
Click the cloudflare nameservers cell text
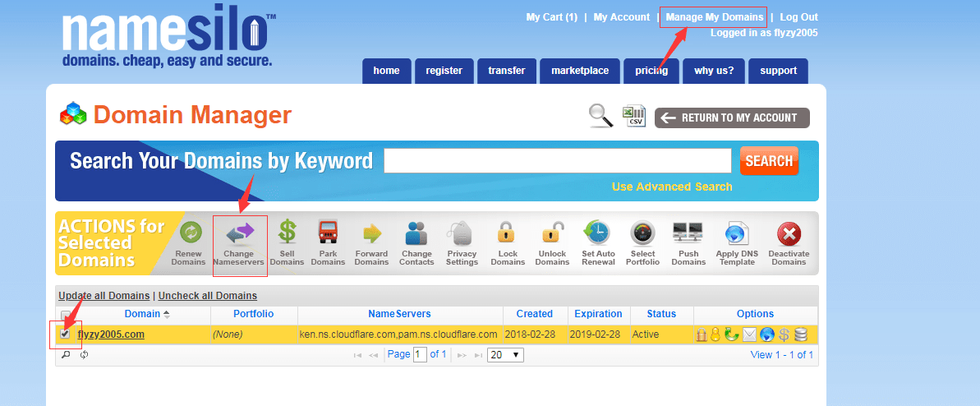click(398, 334)
